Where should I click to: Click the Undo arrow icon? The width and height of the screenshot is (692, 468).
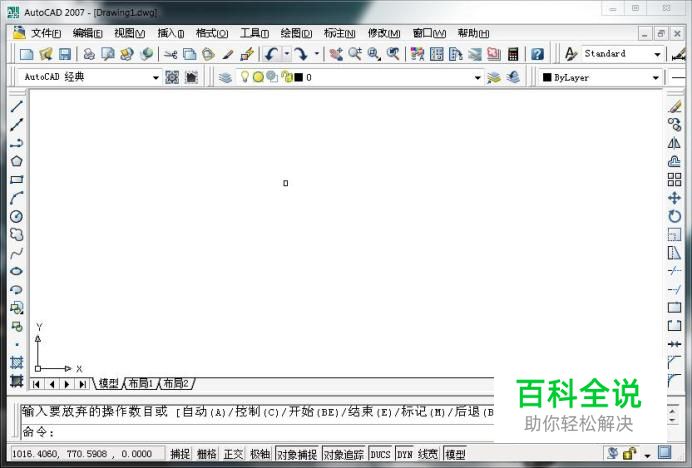271,54
